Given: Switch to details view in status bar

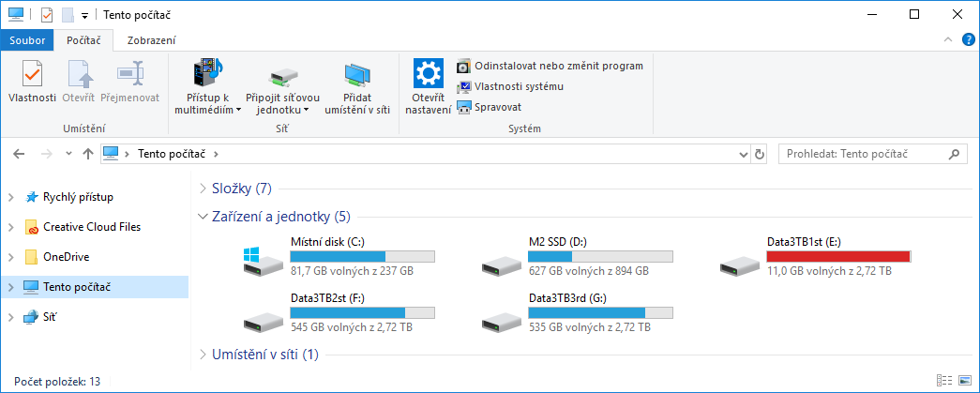Looking at the screenshot, I should [x=942, y=381].
